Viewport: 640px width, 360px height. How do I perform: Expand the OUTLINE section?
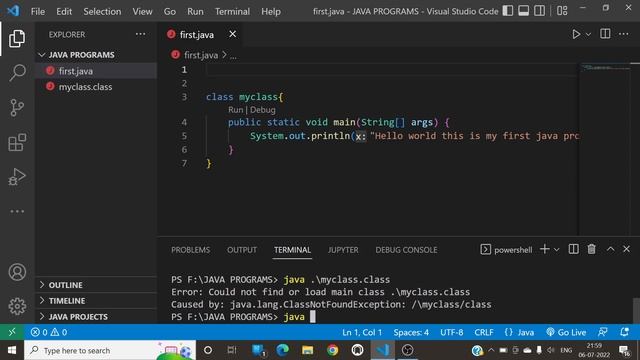pyautogui.click(x=96, y=285)
